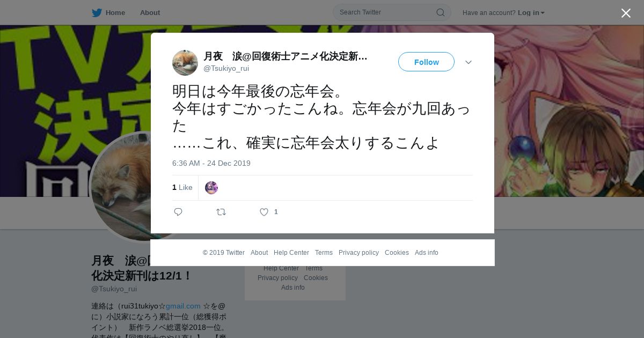644x338 pixels.
Task: Open the Ads info footer link
Action: (x=426, y=253)
